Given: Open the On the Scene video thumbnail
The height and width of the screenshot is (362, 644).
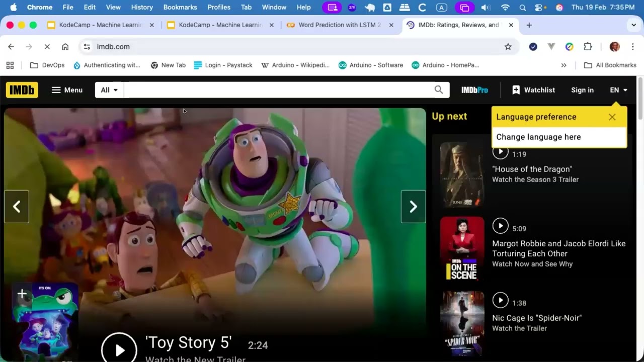Looking at the screenshot, I should click(x=462, y=249).
